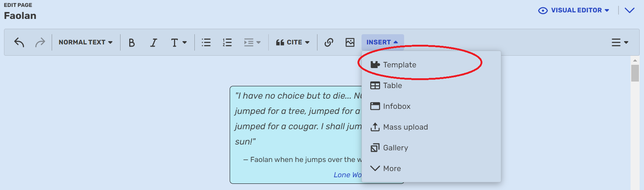
Task: Open the page options hamburger menu
Action: pyautogui.click(x=620, y=43)
